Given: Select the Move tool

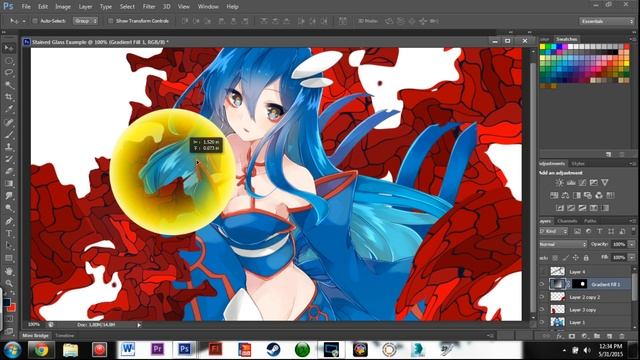Looking at the screenshot, I should [x=9, y=48].
